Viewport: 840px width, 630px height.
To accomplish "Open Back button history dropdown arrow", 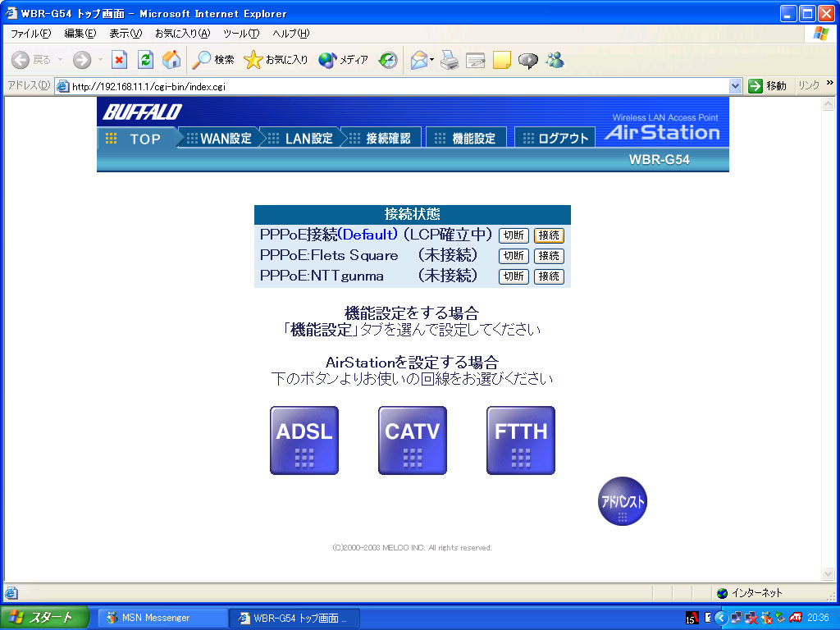I will coord(60,60).
